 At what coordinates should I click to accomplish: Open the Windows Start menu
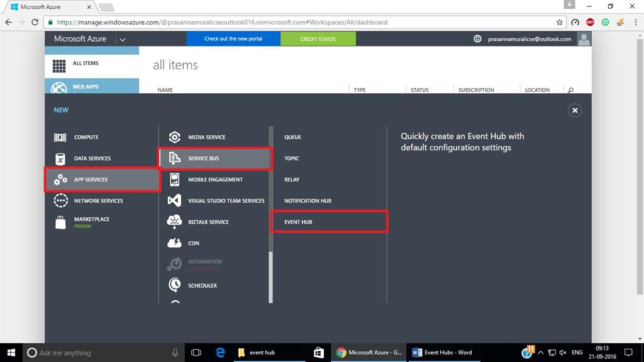point(11,353)
